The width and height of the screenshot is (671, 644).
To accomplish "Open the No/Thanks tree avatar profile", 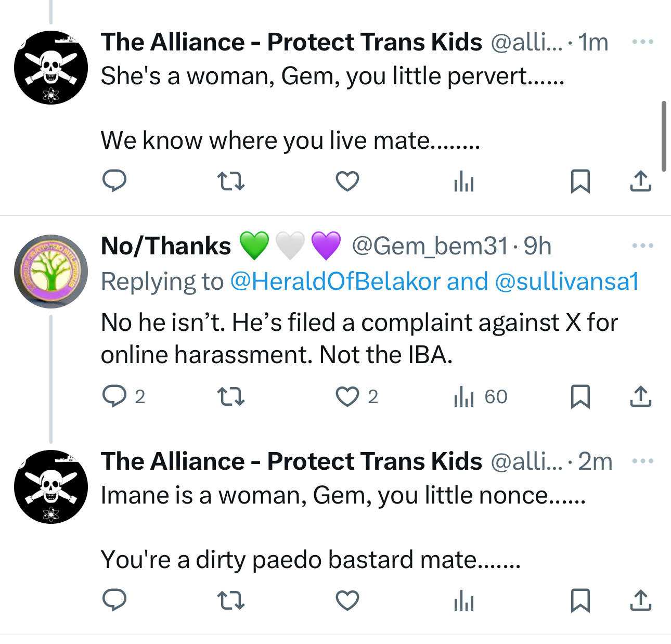I will (51, 271).
